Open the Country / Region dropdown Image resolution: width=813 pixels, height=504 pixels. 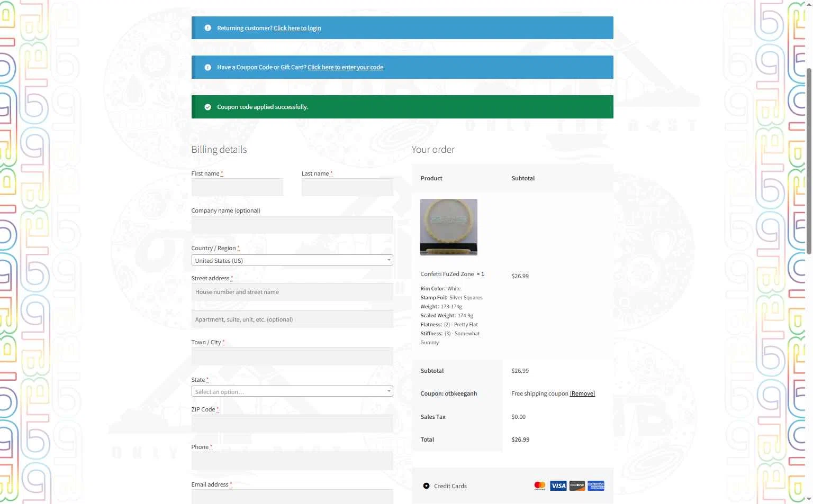pyautogui.click(x=292, y=260)
